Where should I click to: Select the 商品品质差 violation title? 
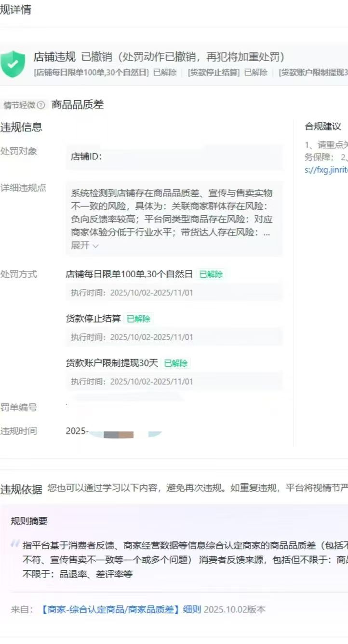[78, 105]
